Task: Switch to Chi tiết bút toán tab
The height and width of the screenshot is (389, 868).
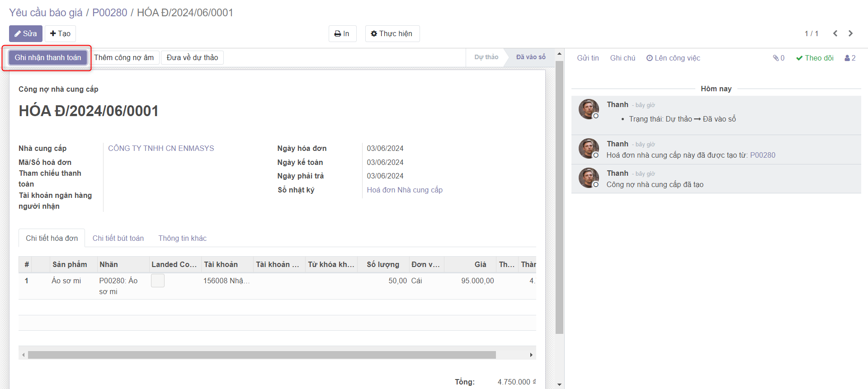Action: (x=118, y=238)
